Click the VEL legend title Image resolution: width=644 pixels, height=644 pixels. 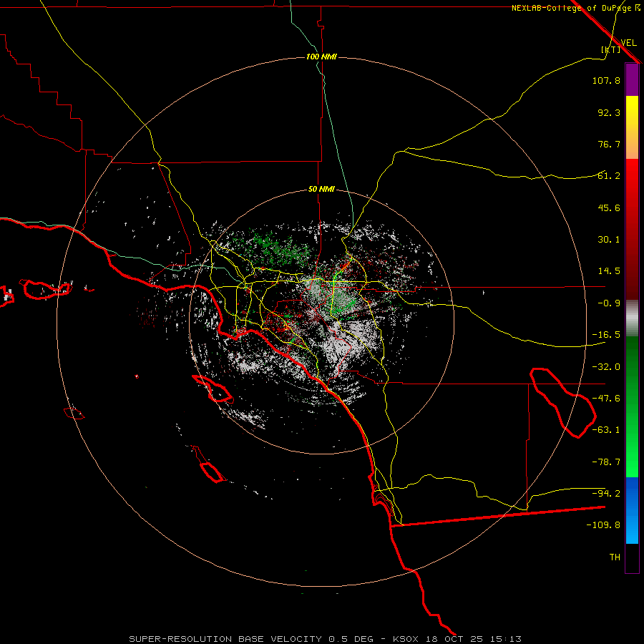pyautogui.click(x=628, y=42)
